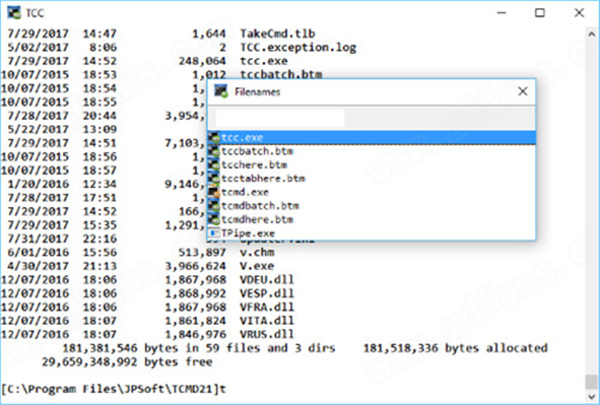Close the Filenames popup window
Screen dimensions: 600x405
click(520, 91)
